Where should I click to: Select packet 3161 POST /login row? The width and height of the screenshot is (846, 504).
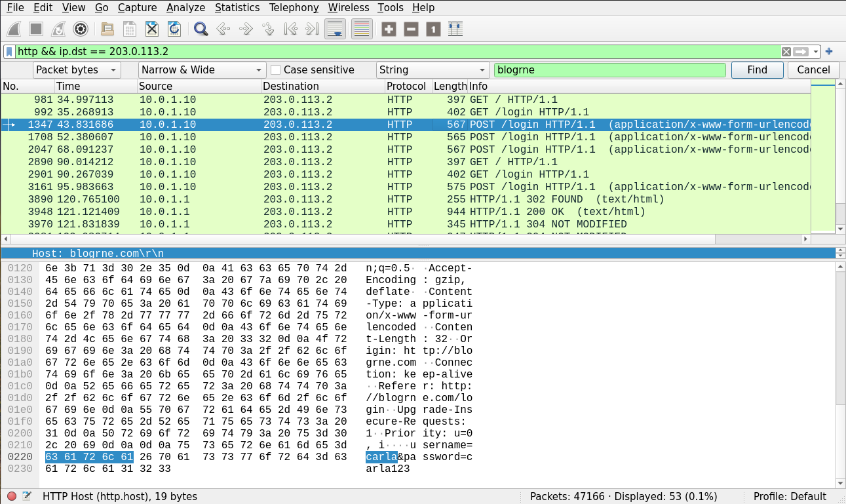(x=406, y=187)
